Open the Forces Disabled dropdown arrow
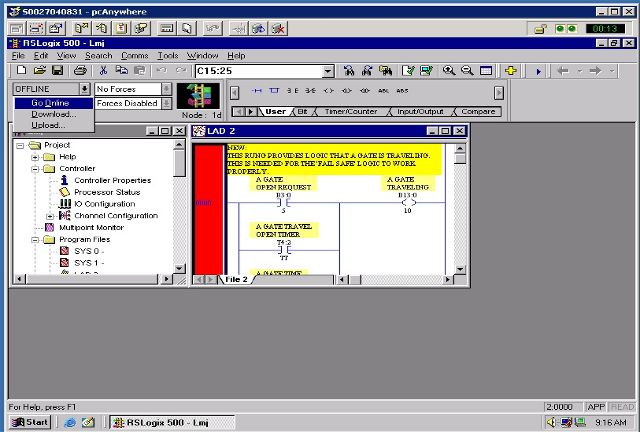Screen dimensions: 640x432 [x=166, y=103]
